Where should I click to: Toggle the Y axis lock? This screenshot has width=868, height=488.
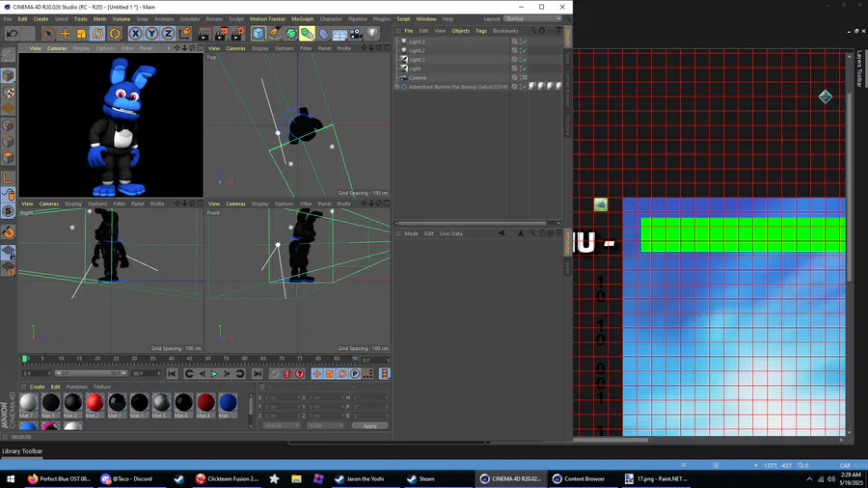(x=151, y=34)
